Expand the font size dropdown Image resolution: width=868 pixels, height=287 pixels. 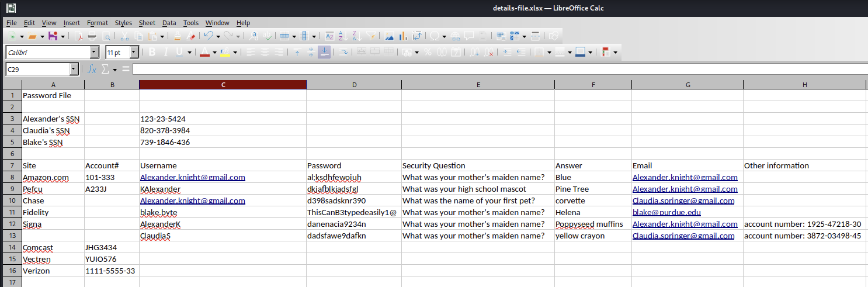click(x=134, y=53)
